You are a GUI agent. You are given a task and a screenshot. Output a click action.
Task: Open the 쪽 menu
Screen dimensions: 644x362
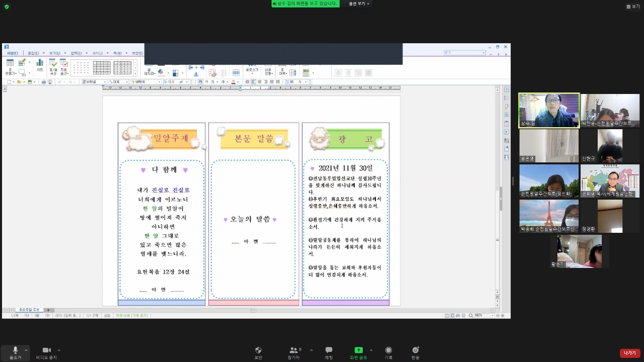tap(118, 53)
